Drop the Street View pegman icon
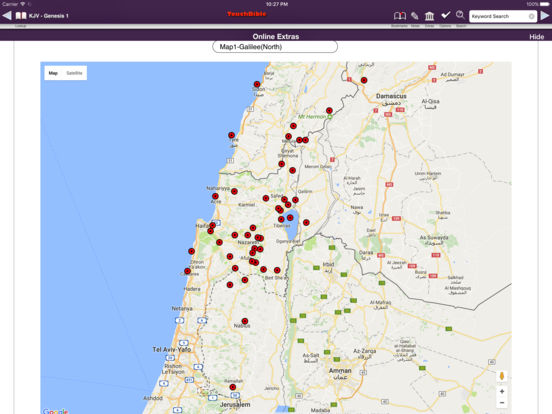 502,376
